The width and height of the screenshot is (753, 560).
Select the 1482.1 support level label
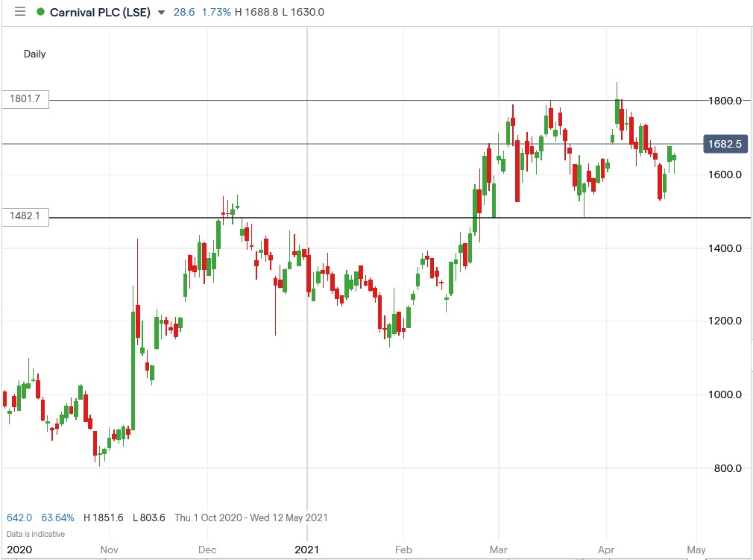click(x=25, y=217)
